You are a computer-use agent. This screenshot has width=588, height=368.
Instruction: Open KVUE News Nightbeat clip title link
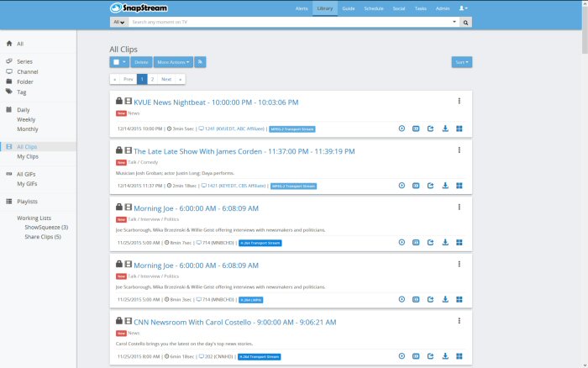point(216,102)
